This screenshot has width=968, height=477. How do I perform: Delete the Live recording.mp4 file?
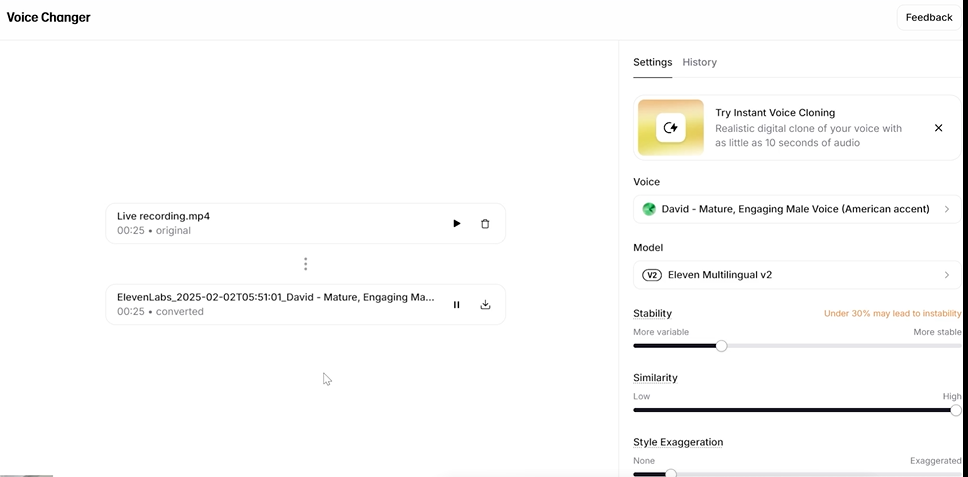[485, 224]
